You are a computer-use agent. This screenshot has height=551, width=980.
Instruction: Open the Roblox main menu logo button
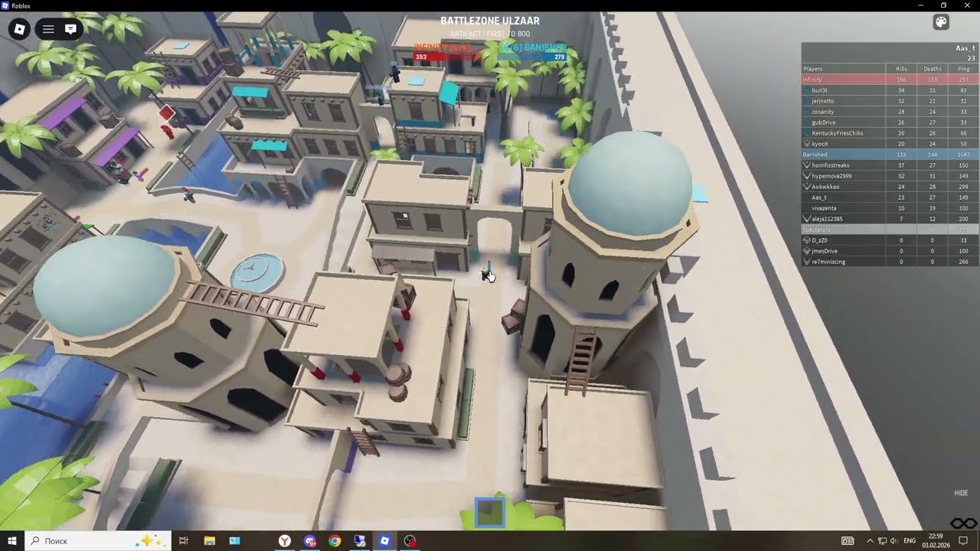[20, 29]
